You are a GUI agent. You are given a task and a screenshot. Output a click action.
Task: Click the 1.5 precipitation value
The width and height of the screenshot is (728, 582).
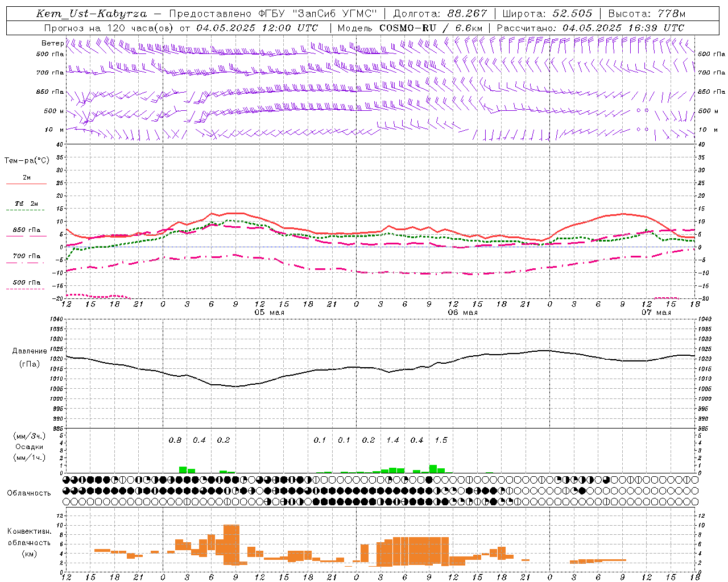pyautogui.click(x=441, y=440)
